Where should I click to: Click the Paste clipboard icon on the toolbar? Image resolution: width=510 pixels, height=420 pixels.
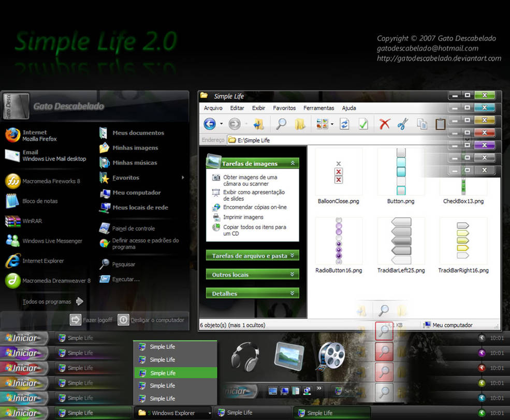click(x=441, y=124)
